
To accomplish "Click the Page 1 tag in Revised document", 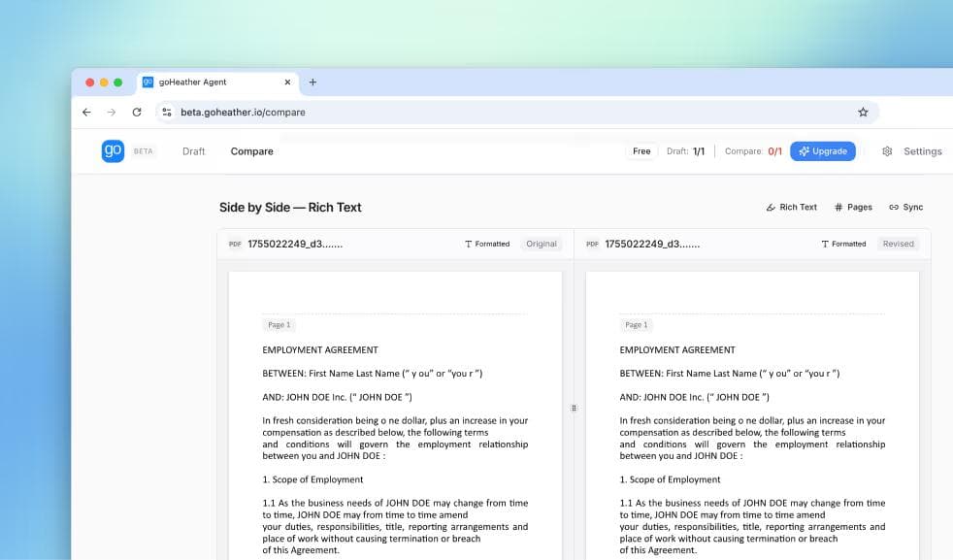I will pyautogui.click(x=637, y=325).
